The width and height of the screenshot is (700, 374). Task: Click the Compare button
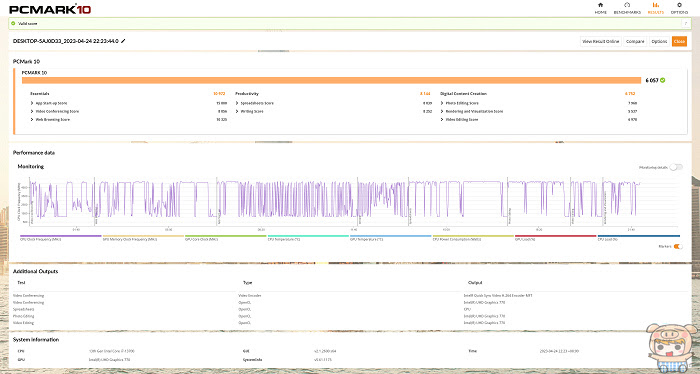[635, 41]
